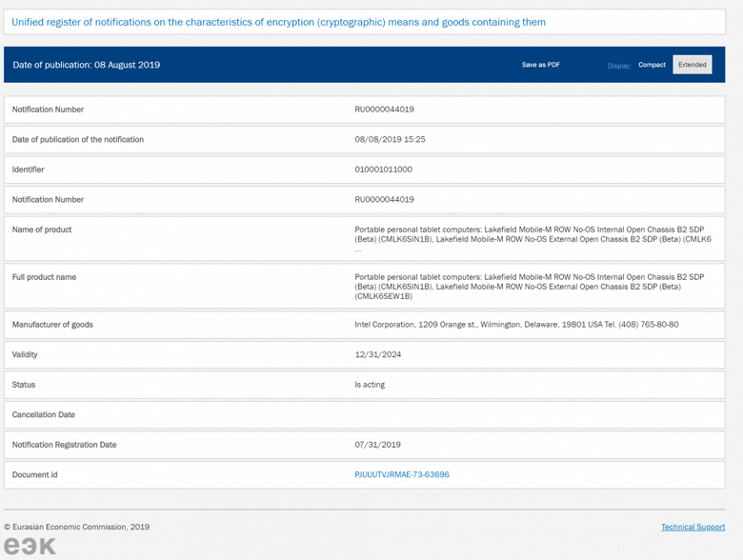The height and width of the screenshot is (560, 743).
Task: Click the Identifier label
Action: (x=28, y=170)
